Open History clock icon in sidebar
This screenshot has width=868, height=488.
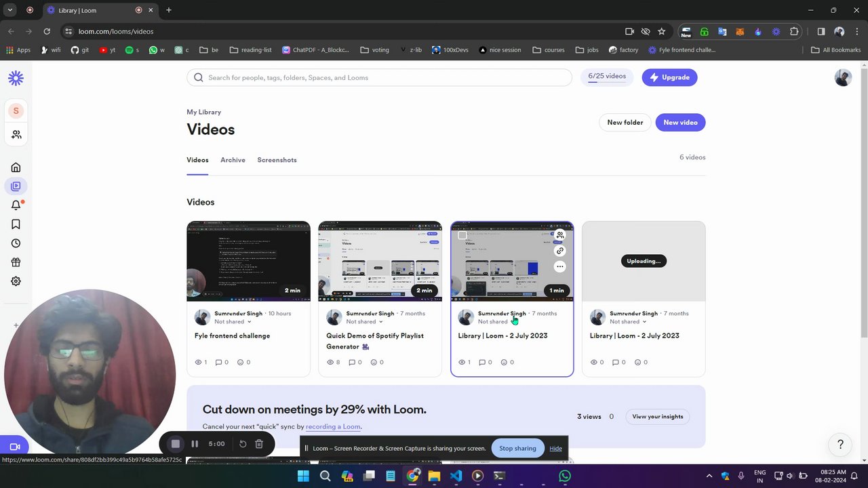pyautogui.click(x=16, y=243)
